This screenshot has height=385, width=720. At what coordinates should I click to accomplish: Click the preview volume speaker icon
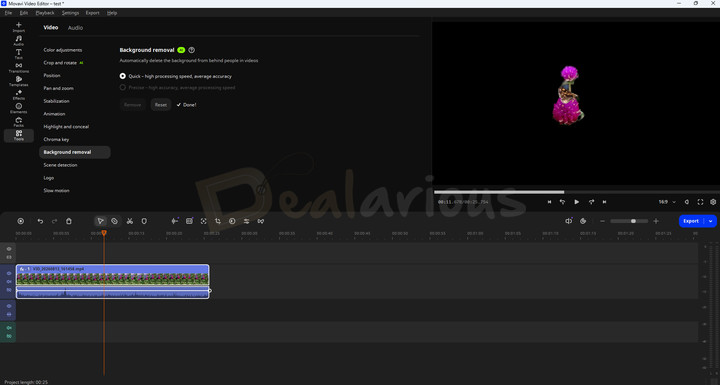pos(687,202)
